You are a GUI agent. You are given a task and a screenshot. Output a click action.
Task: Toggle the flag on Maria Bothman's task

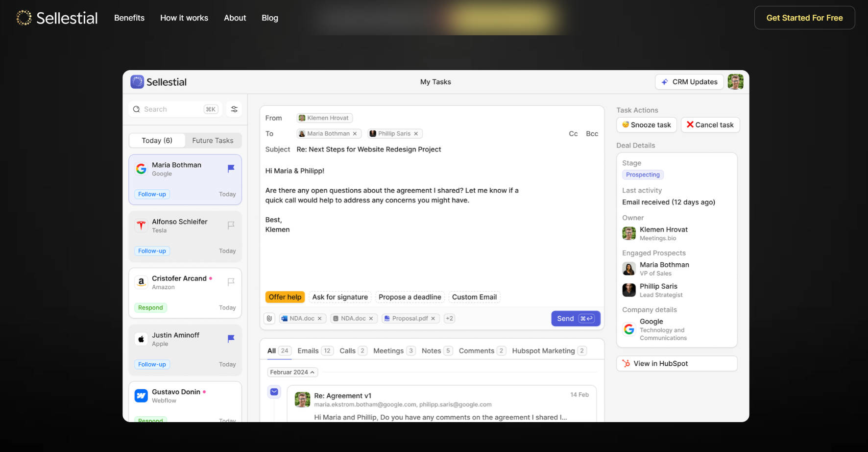(x=231, y=169)
